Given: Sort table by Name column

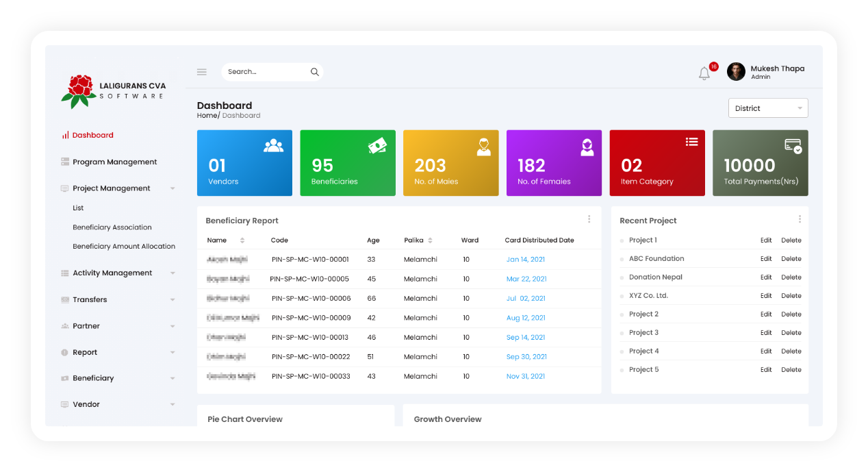Looking at the screenshot, I should [242, 240].
